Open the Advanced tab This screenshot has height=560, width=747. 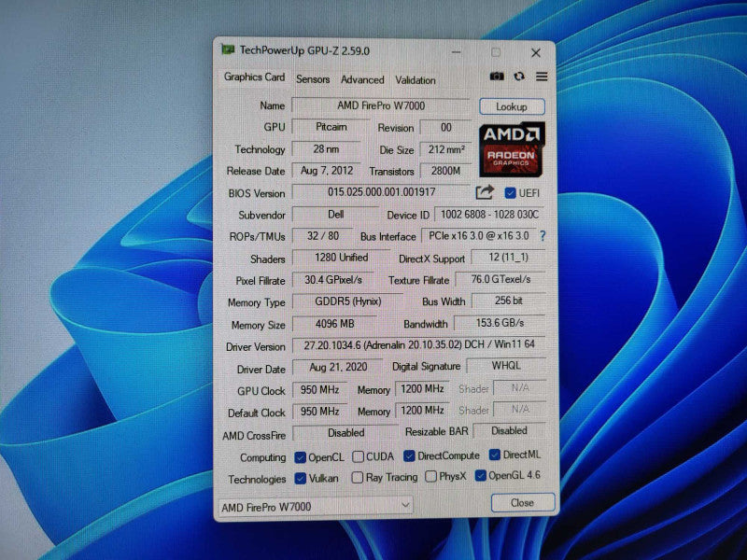point(362,79)
